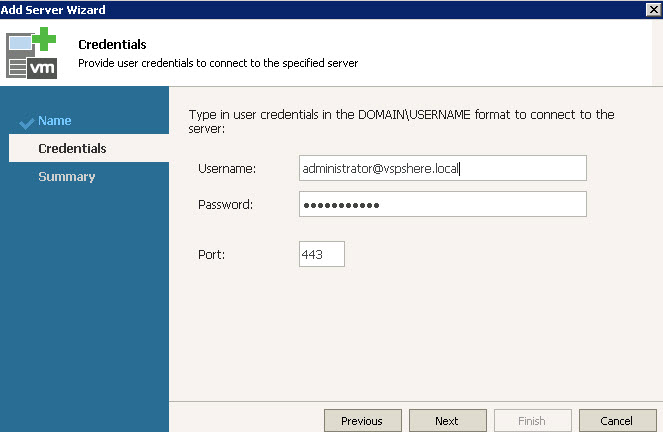The height and width of the screenshot is (432, 663).
Task: Select the Credentials step in sidebar
Action: [72, 149]
